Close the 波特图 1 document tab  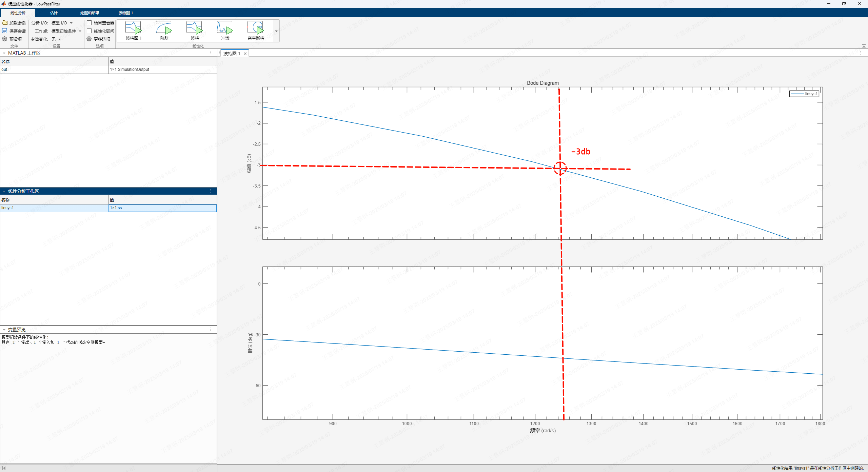point(245,54)
